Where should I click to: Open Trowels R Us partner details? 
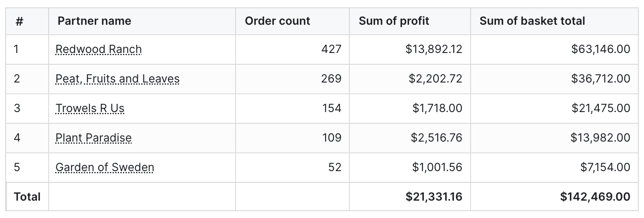(x=90, y=108)
